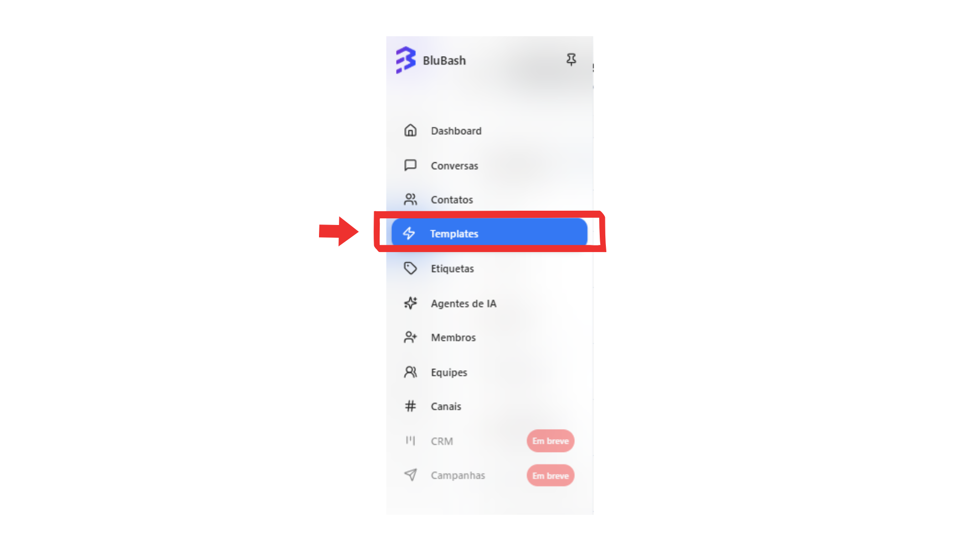Open Agentes de IA page
The width and height of the screenshot is (980, 551).
(490, 303)
